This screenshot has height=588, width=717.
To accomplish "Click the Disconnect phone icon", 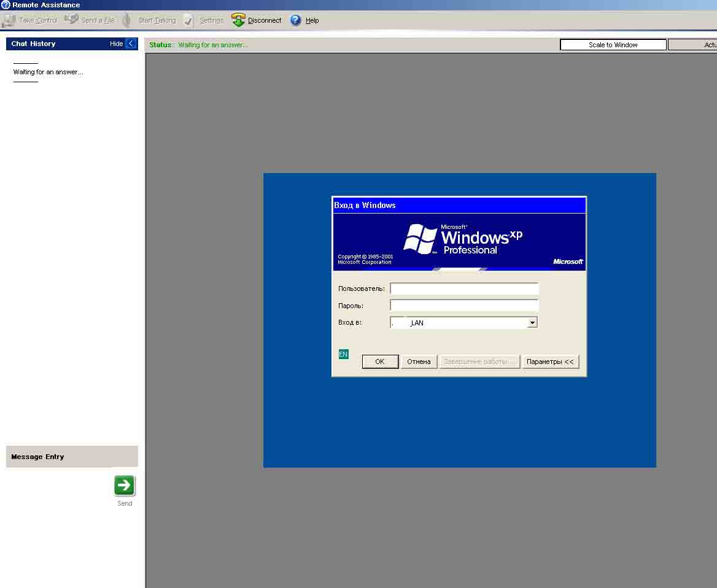I will pos(238,20).
